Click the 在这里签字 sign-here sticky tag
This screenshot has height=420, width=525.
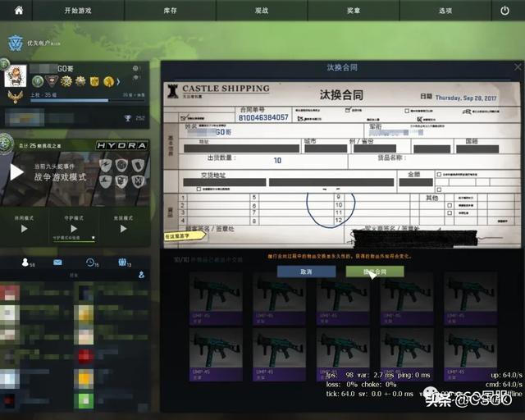tap(184, 235)
